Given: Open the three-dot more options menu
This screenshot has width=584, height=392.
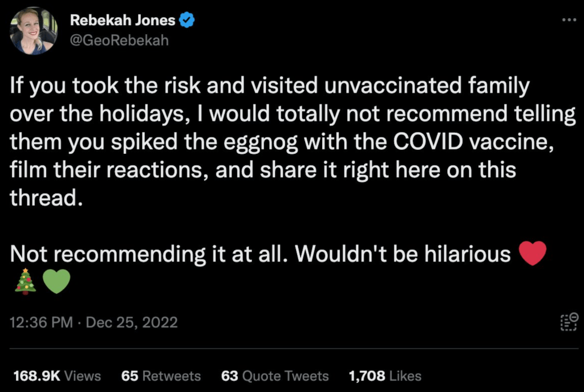Looking at the screenshot, I should click(569, 20).
